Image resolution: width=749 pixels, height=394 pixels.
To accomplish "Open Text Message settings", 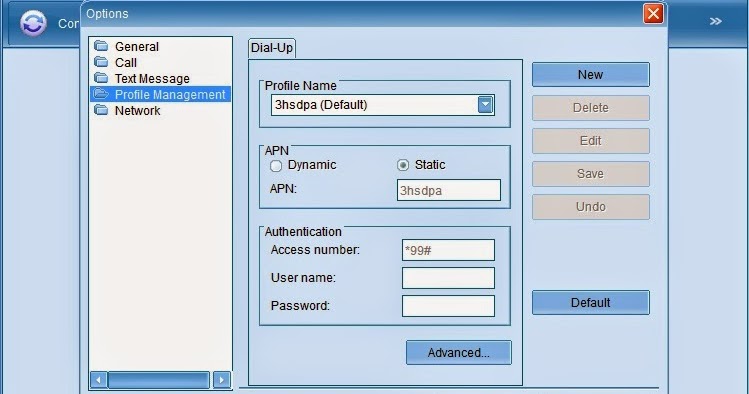I will [152, 78].
